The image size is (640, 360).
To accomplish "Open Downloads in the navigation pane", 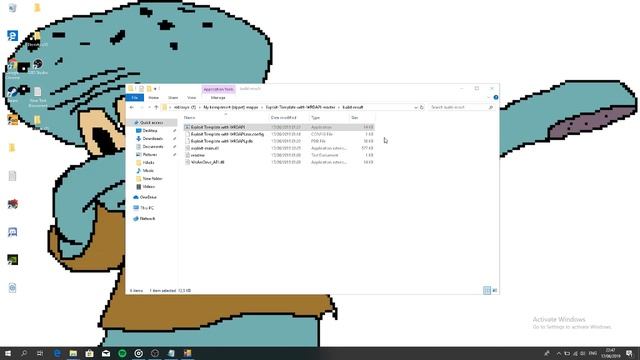I will click(x=153, y=138).
